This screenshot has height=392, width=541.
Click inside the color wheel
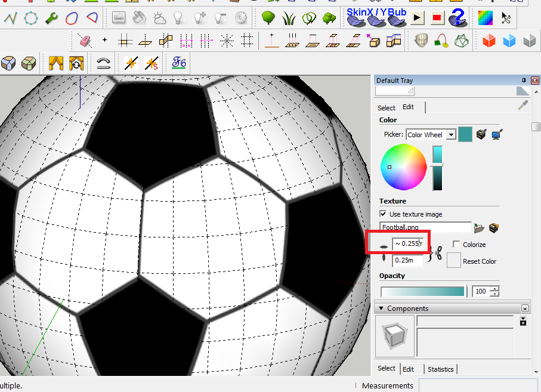(x=403, y=166)
